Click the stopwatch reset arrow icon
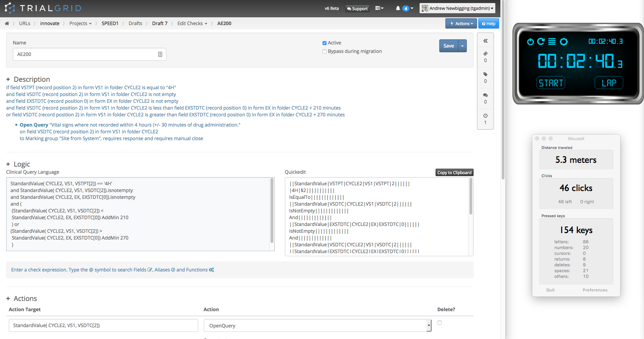The width and height of the screenshot is (644, 339). pyautogui.click(x=541, y=41)
